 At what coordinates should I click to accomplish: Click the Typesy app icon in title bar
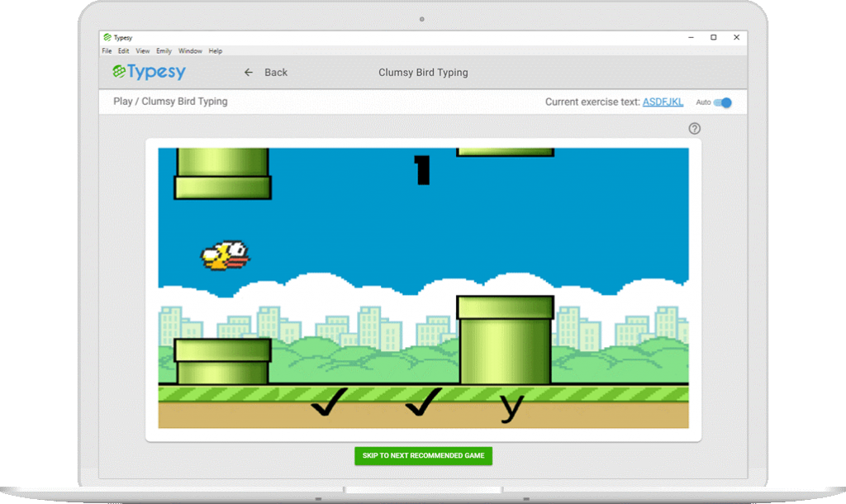[x=107, y=37]
